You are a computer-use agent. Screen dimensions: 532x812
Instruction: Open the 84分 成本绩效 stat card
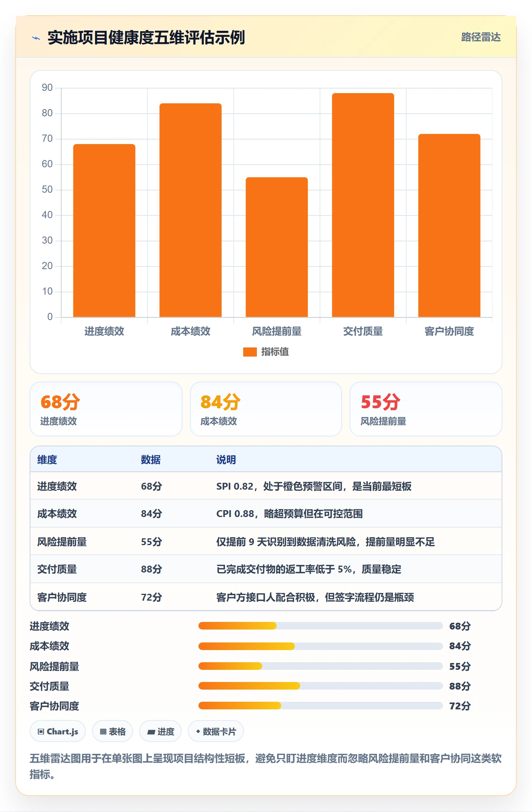click(266, 409)
